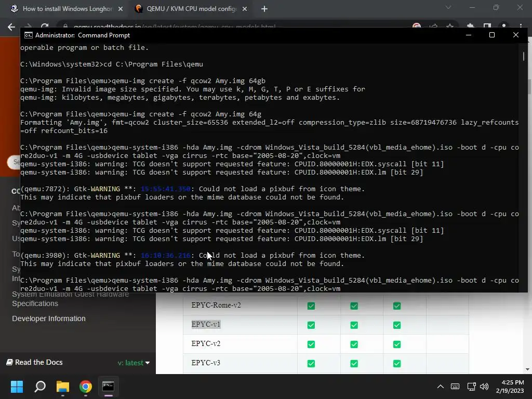Switch to Google Chrome in taskbar

pos(86,387)
